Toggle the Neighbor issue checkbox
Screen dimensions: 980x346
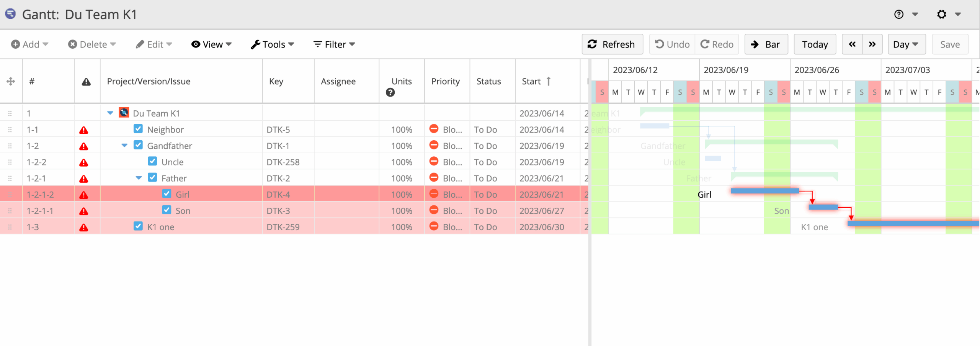point(138,129)
